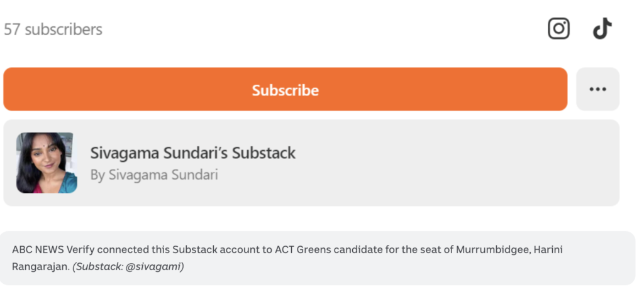
Task: Click the Substack: @sivagami credit text
Action: pos(128,267)
